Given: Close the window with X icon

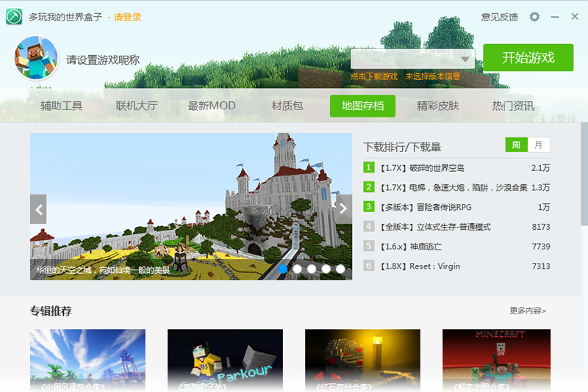Looking at the screenshot, I should click(x=575, y=16).
